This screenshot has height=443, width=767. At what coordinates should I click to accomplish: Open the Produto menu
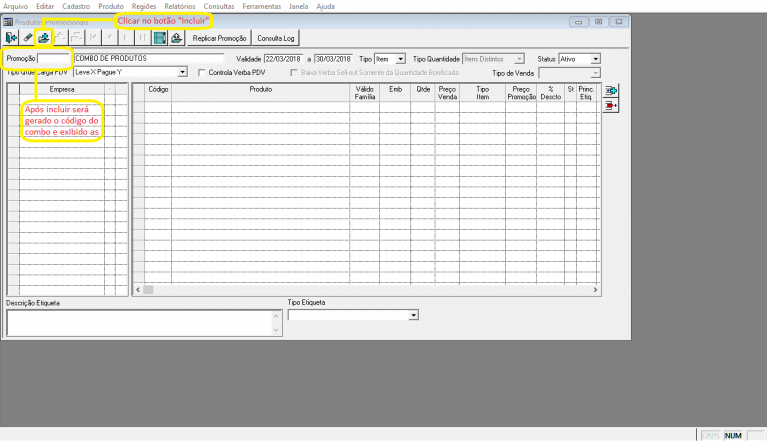(x=111, y=6)
